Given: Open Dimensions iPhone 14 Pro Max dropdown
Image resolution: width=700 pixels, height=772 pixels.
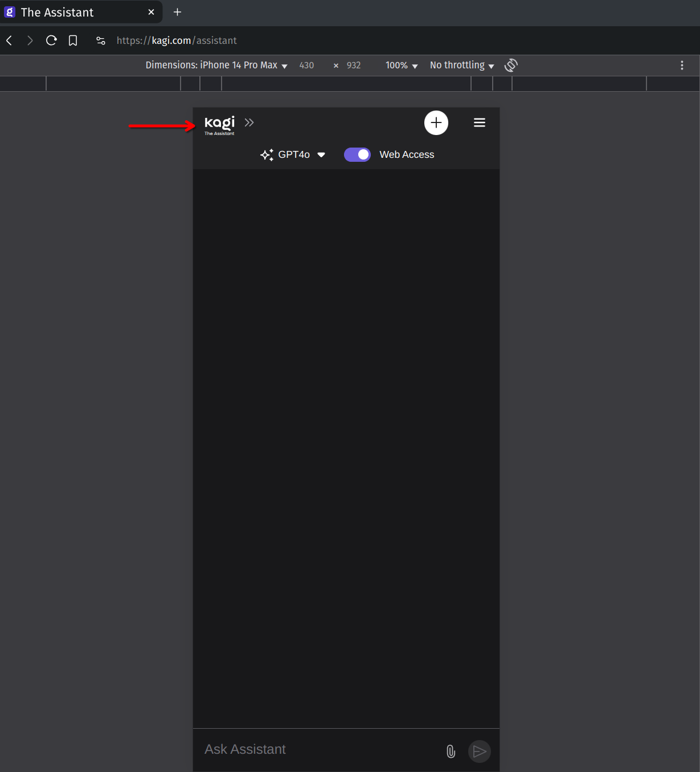Looking at the screenshot, I should (x=216, y=66).
